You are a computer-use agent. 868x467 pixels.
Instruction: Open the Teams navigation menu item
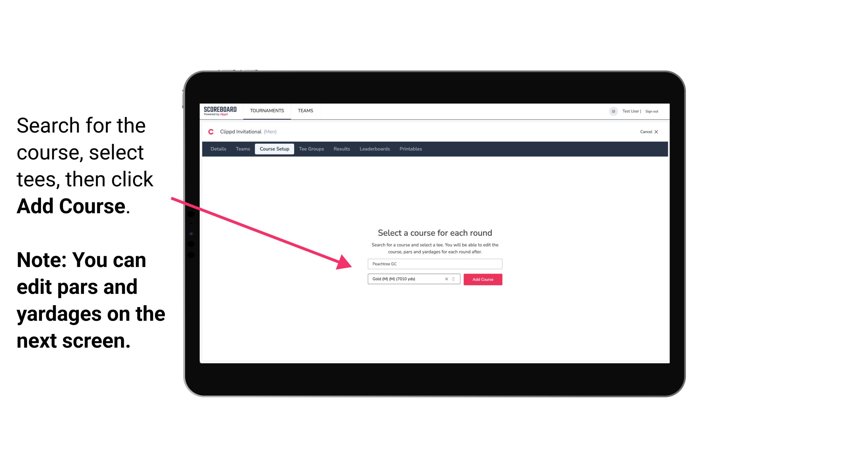(305, 110)
